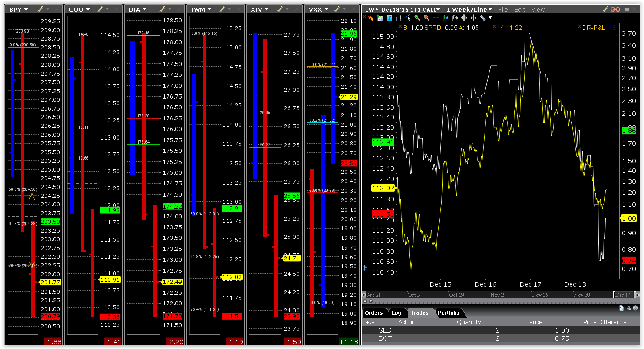644x349 pixels.
Task: Expand the chart toolbar overflow arrow
Action: [490, 18]
